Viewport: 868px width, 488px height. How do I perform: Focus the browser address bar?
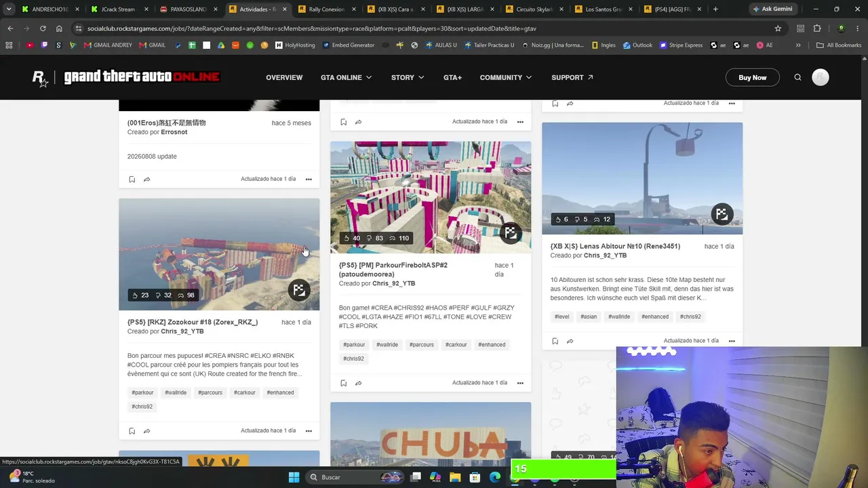click(427, 28)
